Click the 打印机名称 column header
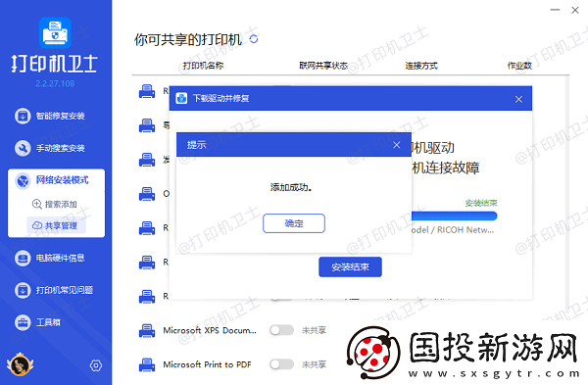 pyautogui.click(x=203, y=66)
